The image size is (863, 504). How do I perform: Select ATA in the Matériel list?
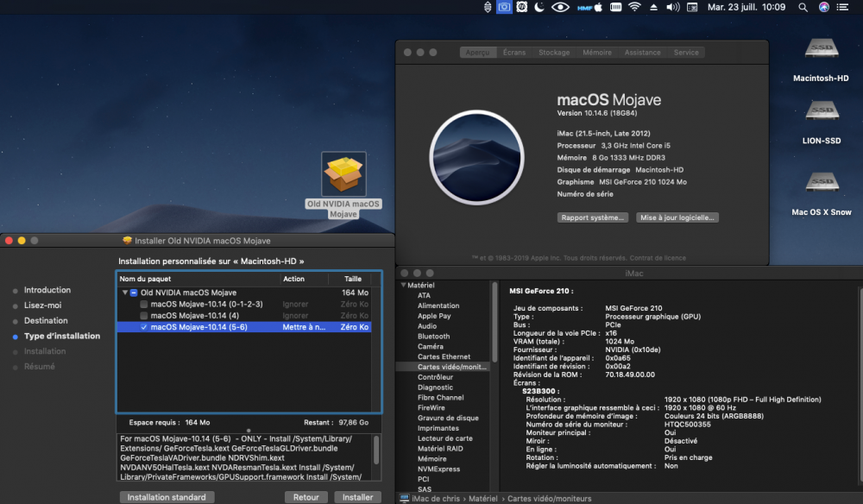click(x=424, y=295)
